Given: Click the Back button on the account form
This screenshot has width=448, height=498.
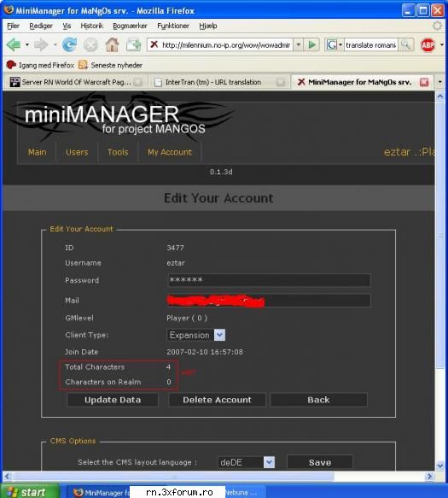Looking at the screenshot, I should (318, 400).
